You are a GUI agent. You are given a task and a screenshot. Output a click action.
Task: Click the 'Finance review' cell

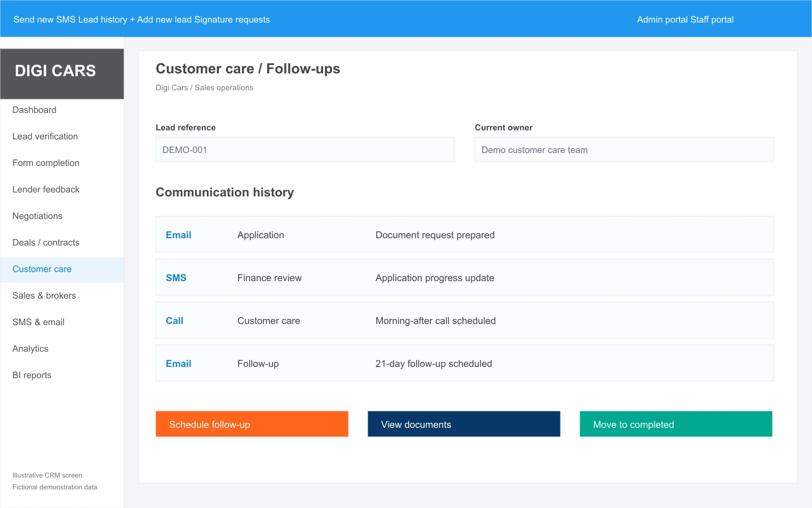click(x=270, y=278)
